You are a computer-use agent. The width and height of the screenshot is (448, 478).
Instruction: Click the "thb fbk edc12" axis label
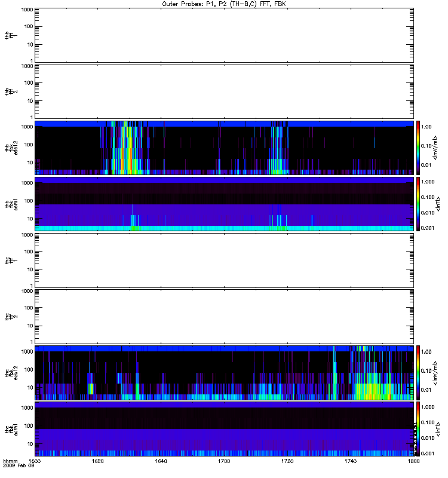tap(11, 148)
